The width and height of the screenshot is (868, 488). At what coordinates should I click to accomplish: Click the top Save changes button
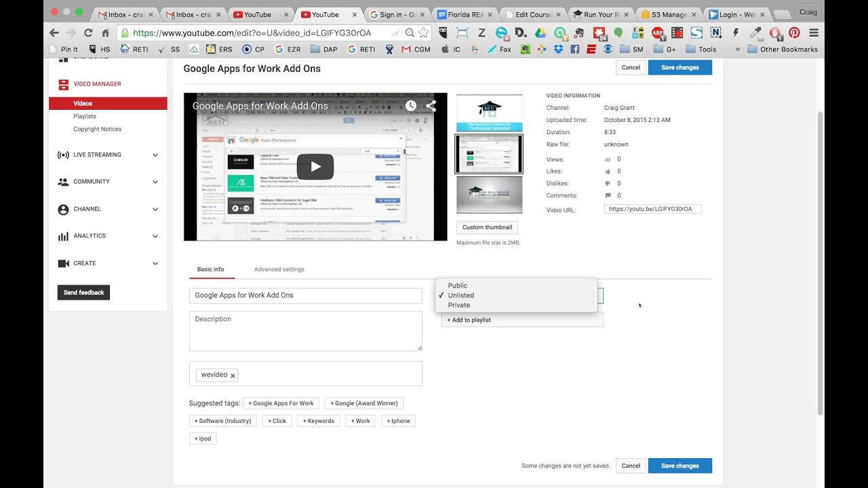point(680,67)
